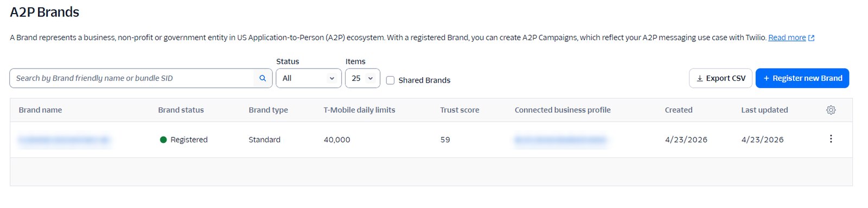This screenshot has width=868, height=208.
Task: Click the Brand name column header
Action: point(40,110)
